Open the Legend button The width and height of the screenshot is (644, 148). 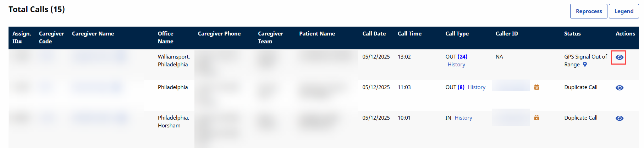[624, 11]
